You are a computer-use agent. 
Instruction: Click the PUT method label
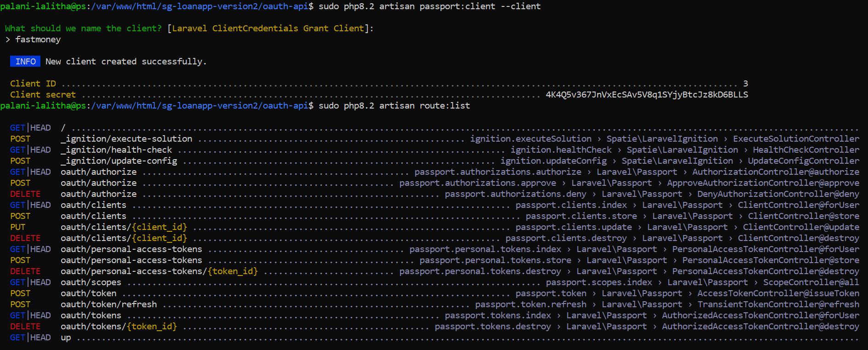point(18,227)
